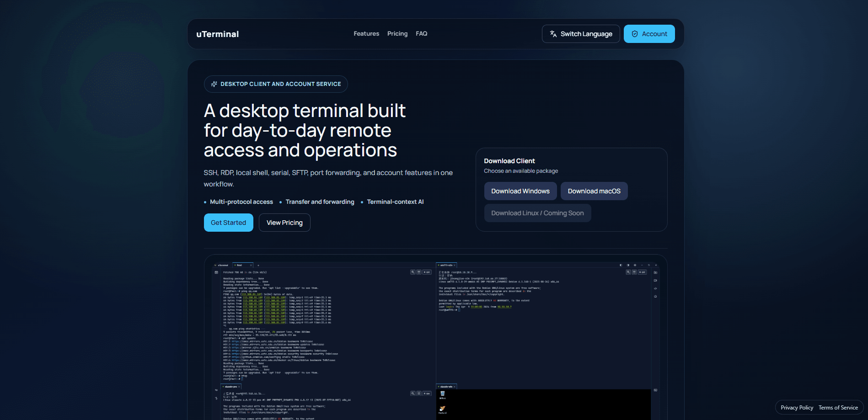The image size is (868, 420).
Task: Click the Switch Language button
Action: [x=581, y=34]
